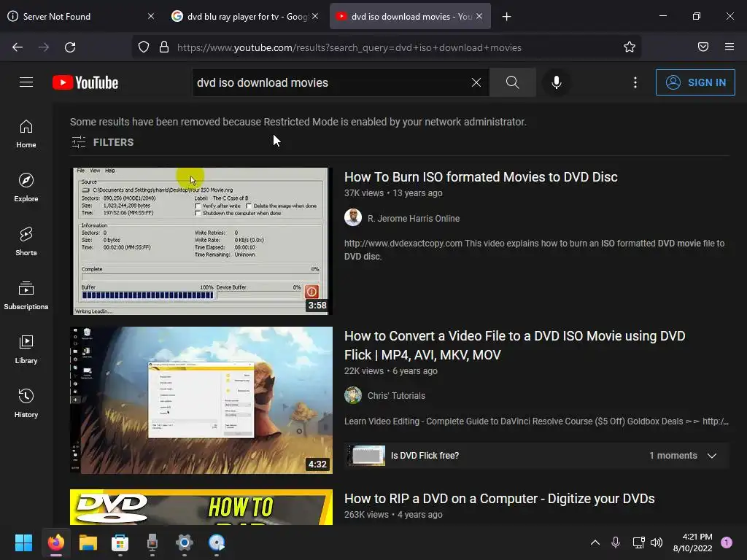Bookmark this page with star icon
Viewport: 747px width, 560px height.
[630, 47]
